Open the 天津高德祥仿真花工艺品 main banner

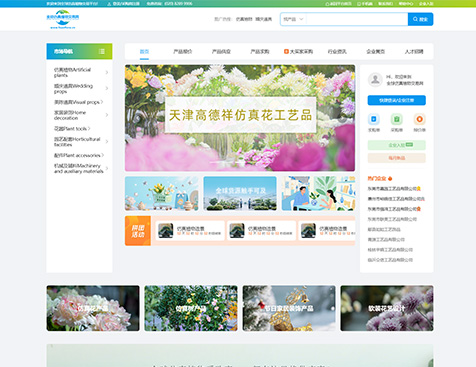click(x=240, y=118)
